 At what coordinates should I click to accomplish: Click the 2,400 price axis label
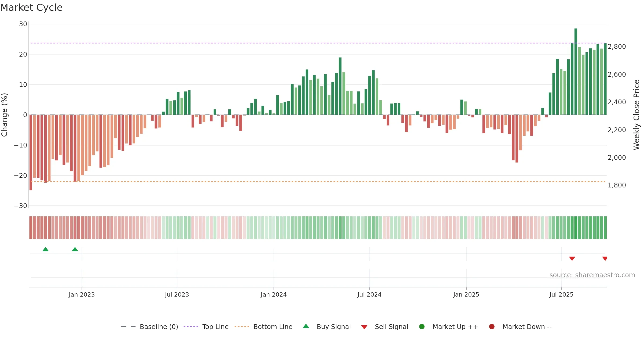[617, 102]
